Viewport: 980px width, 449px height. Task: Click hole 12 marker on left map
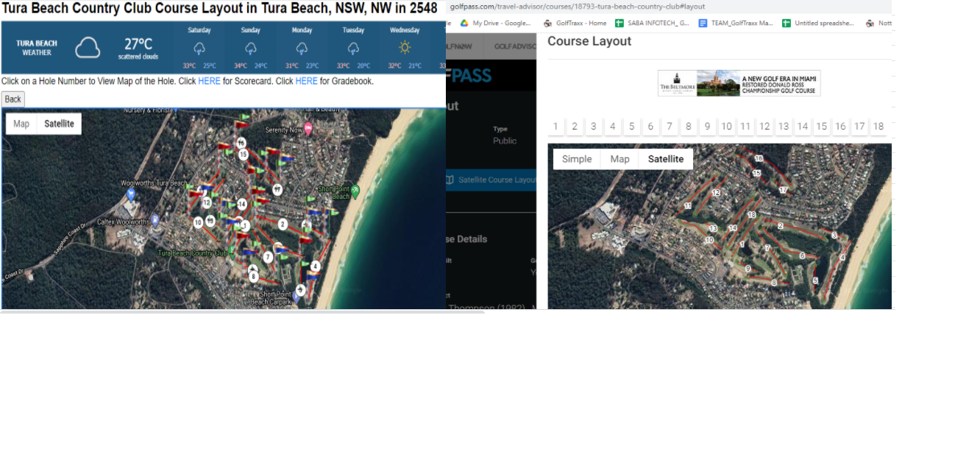tap(207, 202)
